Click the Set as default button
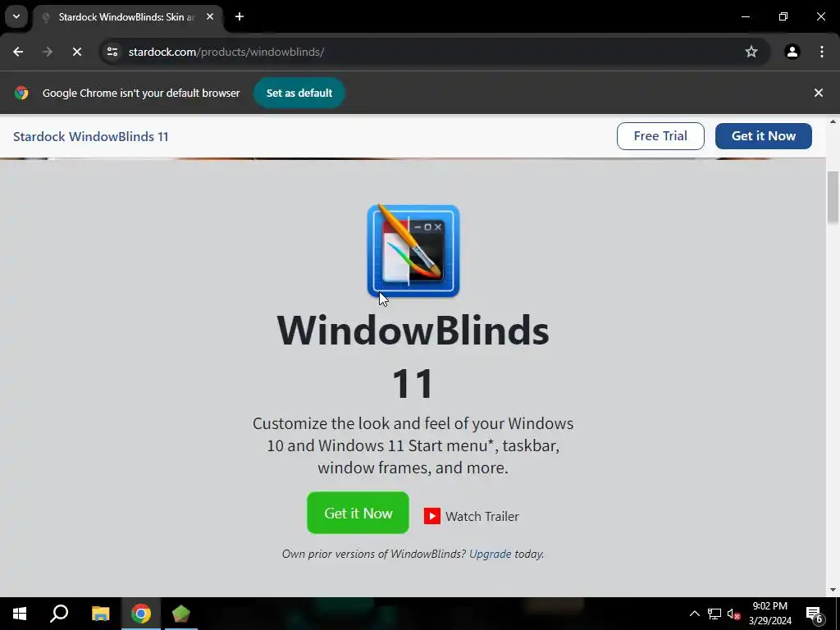This screenshot has height=630, width=840. click(x=299, y=93)
